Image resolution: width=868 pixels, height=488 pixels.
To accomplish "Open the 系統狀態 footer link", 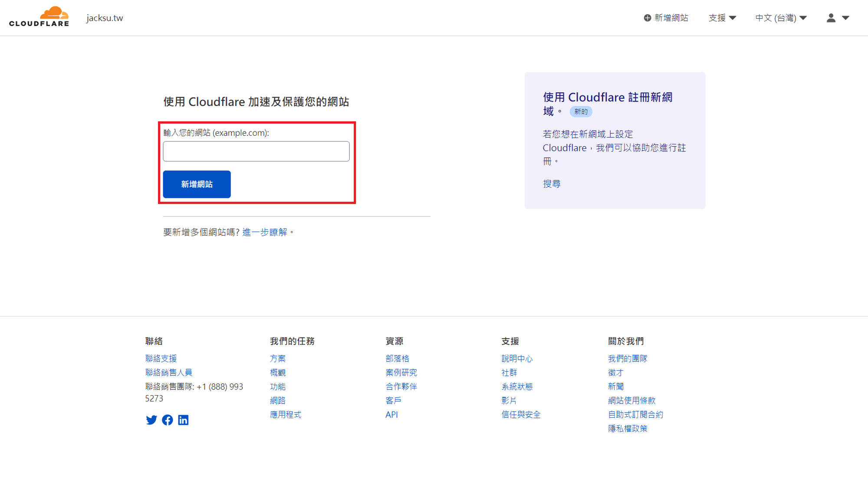I will (517, 386).
